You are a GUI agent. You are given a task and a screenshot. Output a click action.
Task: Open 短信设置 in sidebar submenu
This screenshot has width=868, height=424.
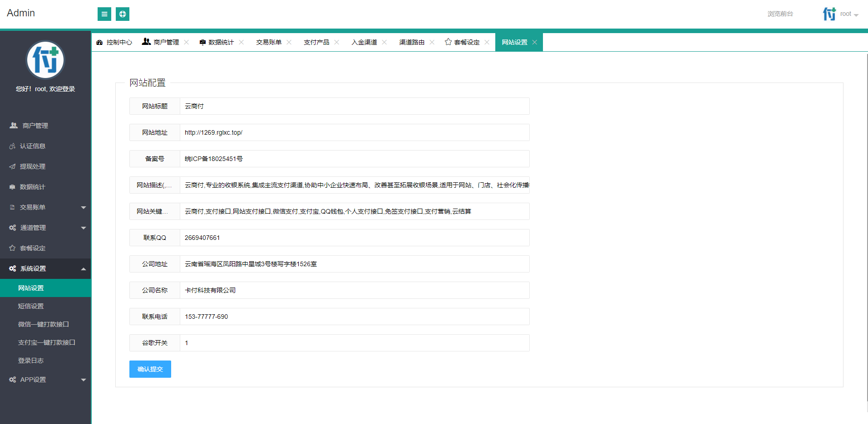pyautogui.click(x=45, y=306)
